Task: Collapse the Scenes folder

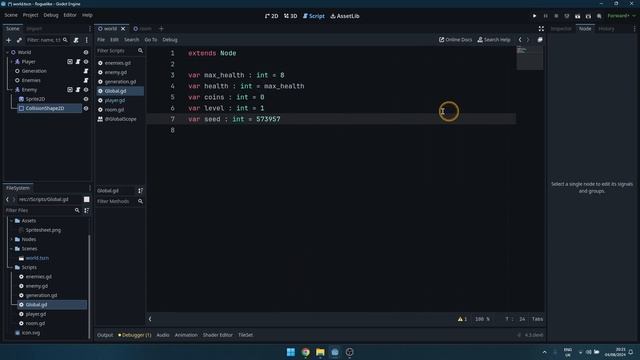Action: (x=11, y=249)
